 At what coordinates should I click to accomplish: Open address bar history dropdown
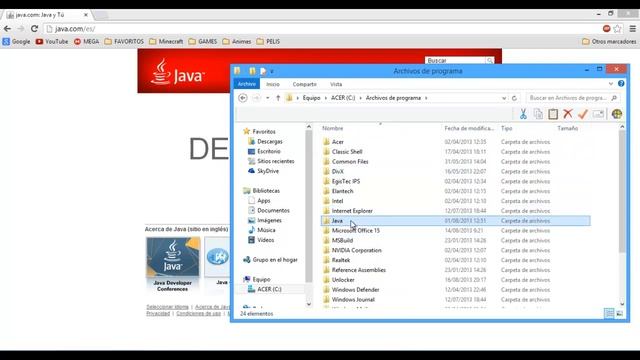(x=504, y=98)
